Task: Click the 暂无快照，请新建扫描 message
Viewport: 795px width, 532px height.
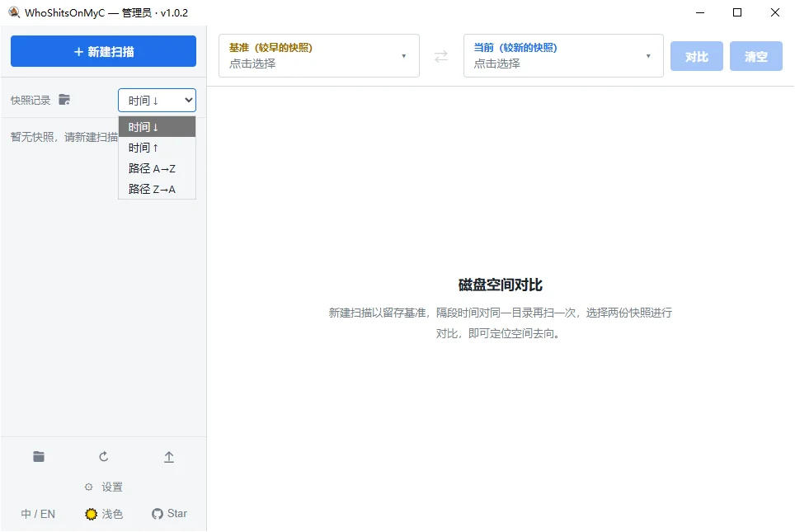Action: click(64, 137)
